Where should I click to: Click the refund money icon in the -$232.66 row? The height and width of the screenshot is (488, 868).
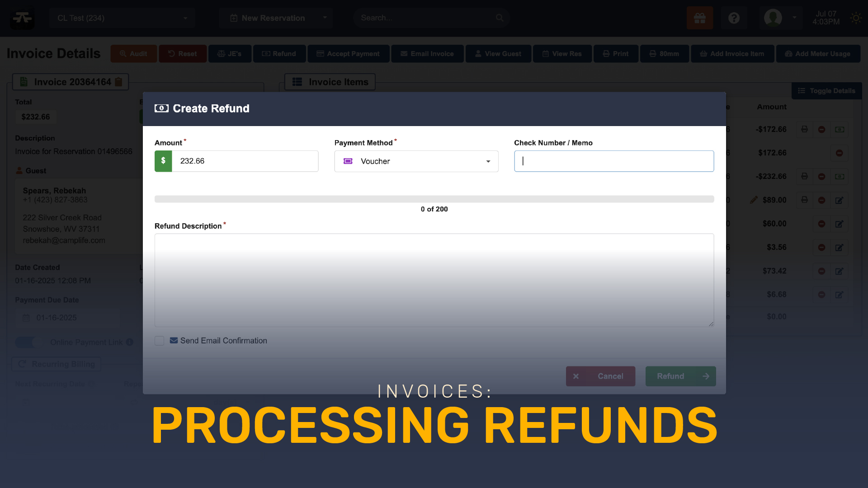tap(839, 176)
